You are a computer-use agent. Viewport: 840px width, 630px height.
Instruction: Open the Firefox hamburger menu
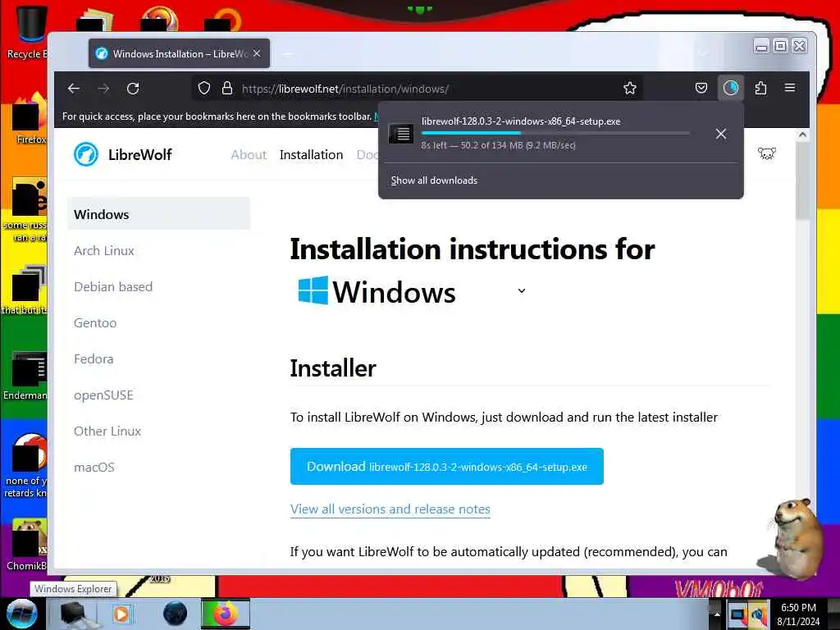(x=790, y=88)
